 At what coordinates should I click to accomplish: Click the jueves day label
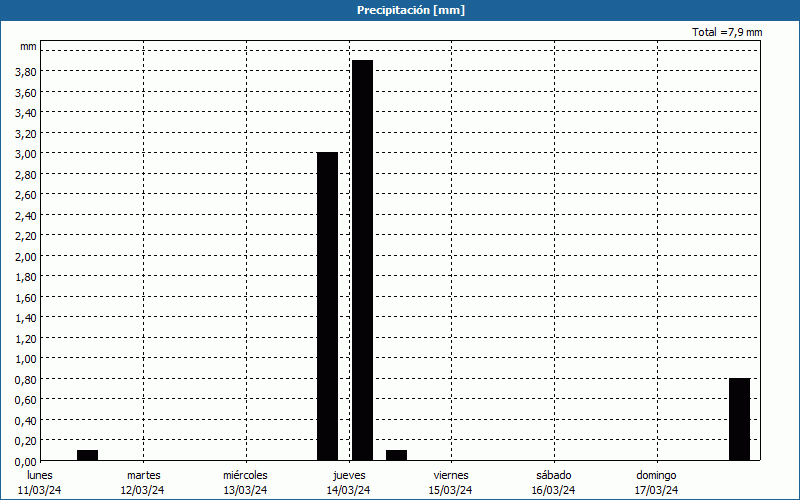tap(349, 476)
